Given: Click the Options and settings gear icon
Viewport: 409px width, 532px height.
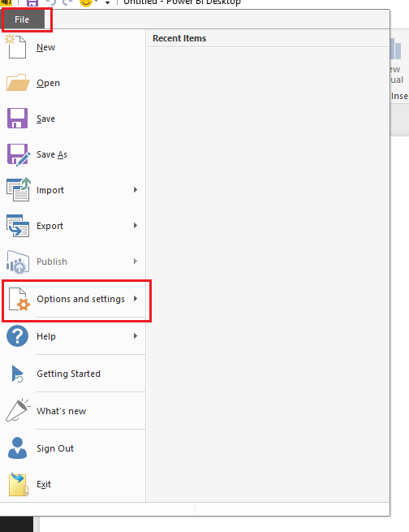Looking at the screenshot, I should pyautogui.click(x=19, y=299).
